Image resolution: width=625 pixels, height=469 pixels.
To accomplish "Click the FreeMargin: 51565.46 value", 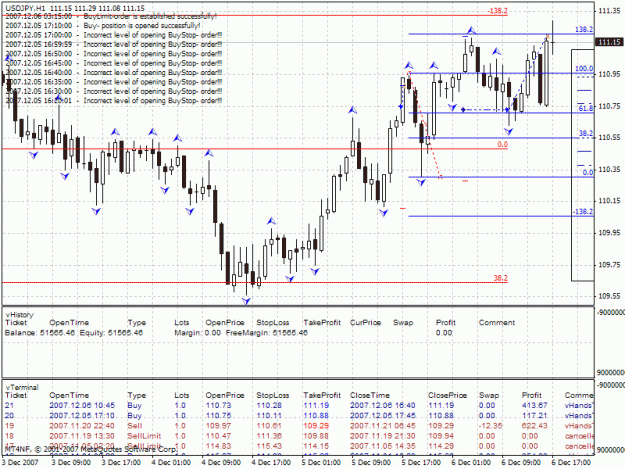I will 267,333.
